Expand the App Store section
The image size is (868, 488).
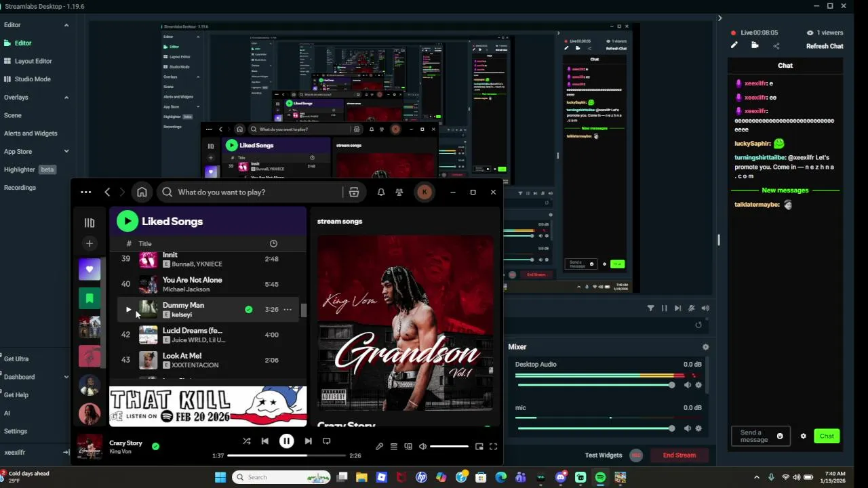click(66, 152)
